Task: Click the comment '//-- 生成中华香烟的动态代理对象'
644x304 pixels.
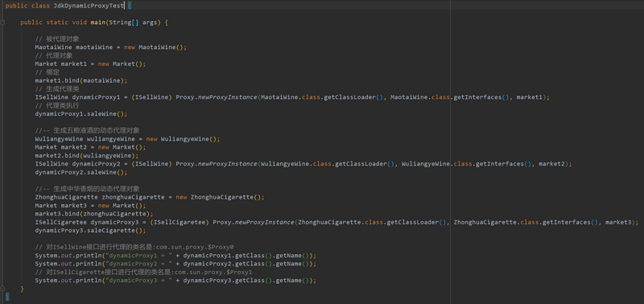Action: [x=87, y=189]
